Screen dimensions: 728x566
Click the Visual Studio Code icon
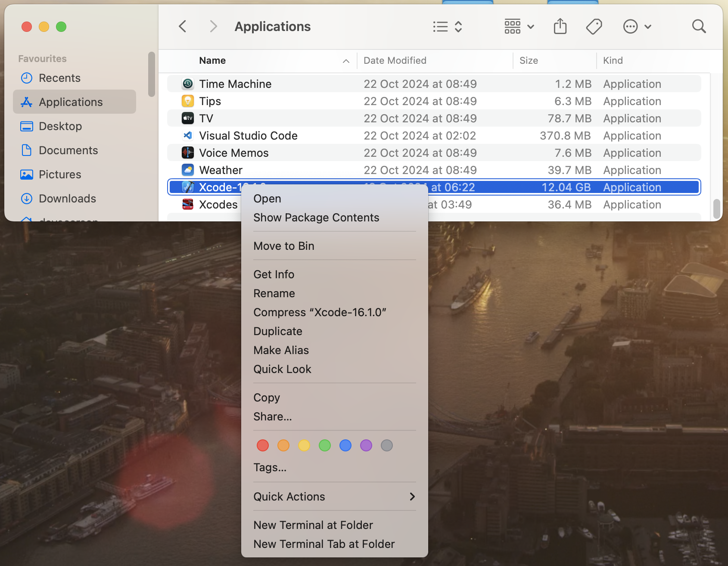pyautogui.click(x=188, y=136)
